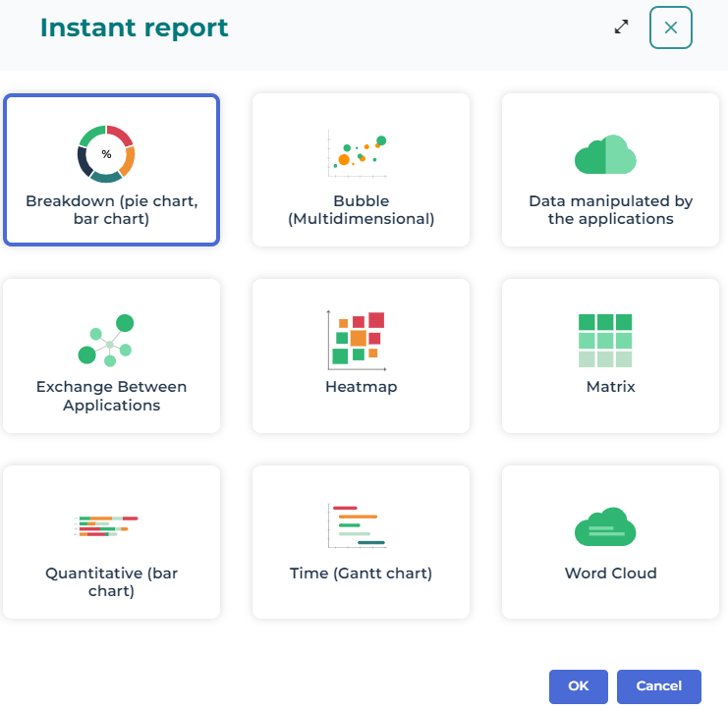This screenshot has height=710, width=728.
Task: Click the "Time (Gantt chart)" label
Action: click(362, 573)
